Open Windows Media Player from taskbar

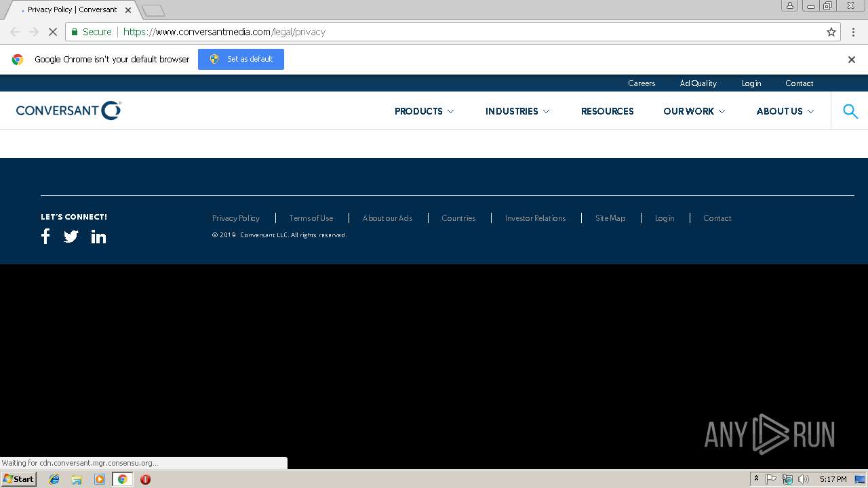(100, 479)
